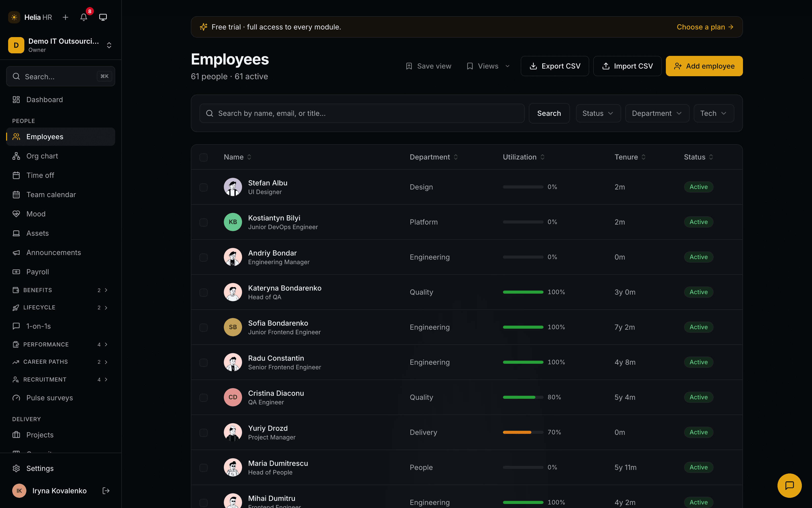Tick the checkbox for Andriy Bondar

[x=203, y=257]
